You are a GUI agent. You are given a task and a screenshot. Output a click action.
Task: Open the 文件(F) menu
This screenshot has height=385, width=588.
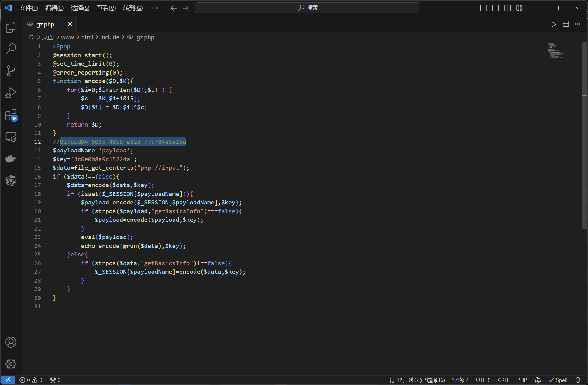tap(29, 8)
